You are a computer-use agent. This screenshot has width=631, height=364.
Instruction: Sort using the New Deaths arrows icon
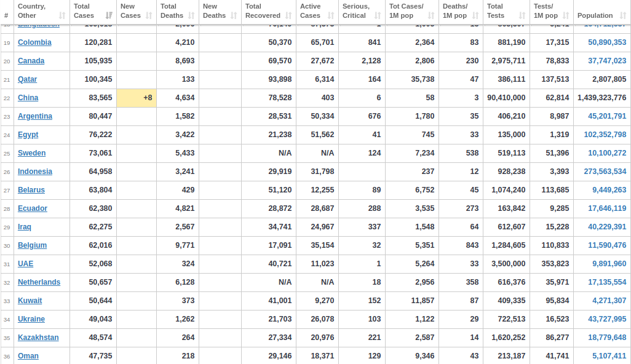click(234, 16)
